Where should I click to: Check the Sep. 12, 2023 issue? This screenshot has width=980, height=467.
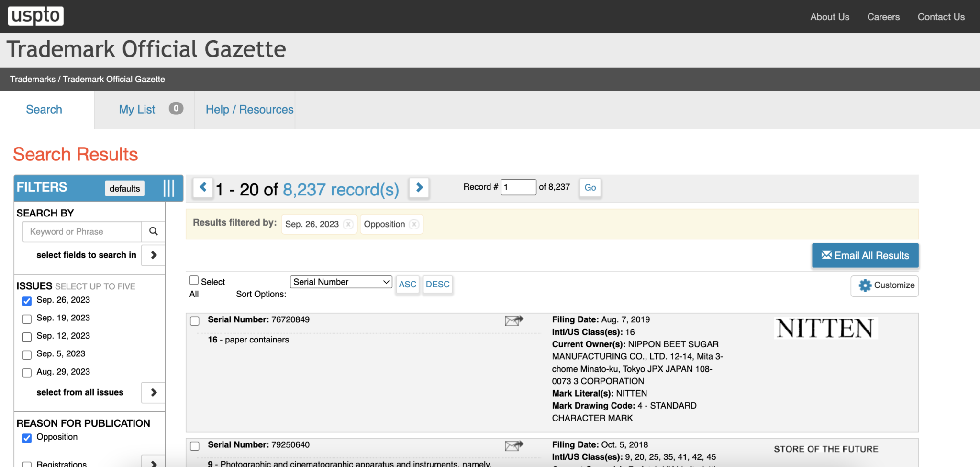(27, 337)
